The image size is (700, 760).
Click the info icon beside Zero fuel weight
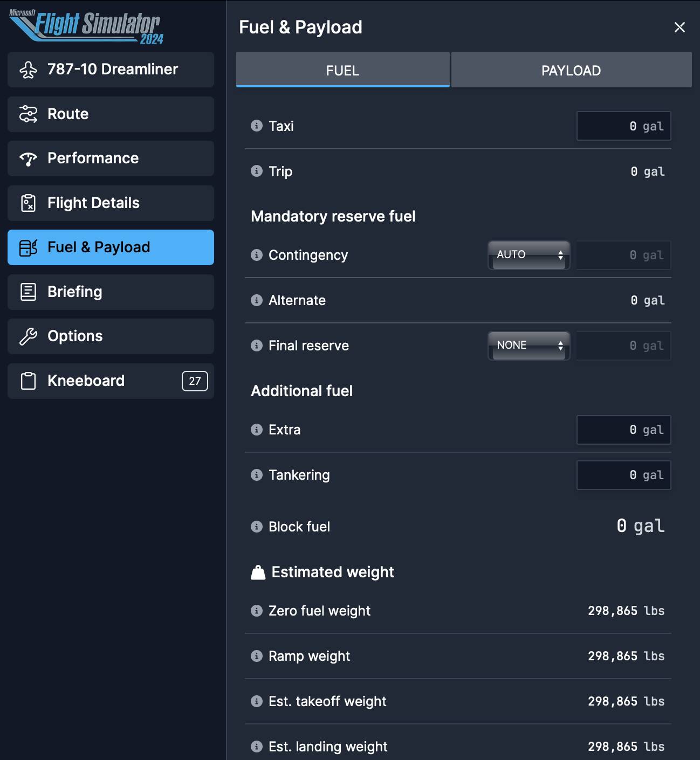(x=257, y=610)
